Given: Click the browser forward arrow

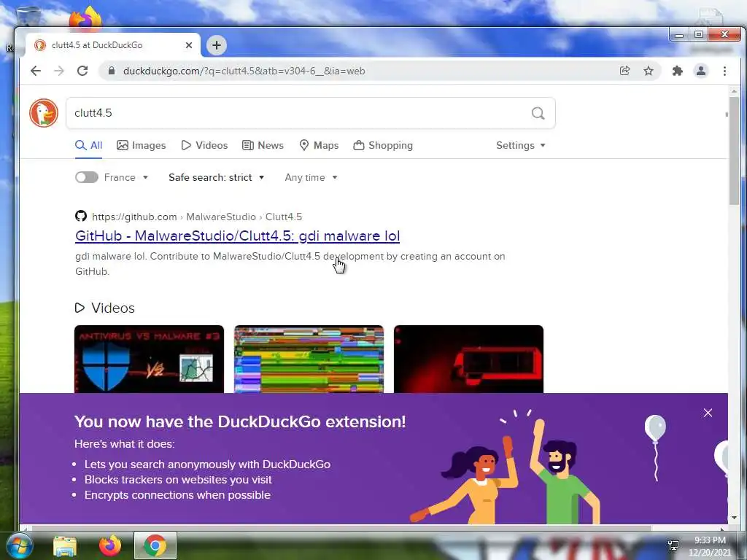Looking at the screenshot, I should [59, 71].
